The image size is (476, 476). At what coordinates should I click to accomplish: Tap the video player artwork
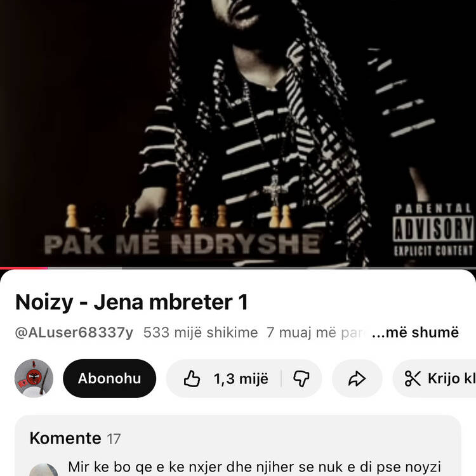coord(238,133)
